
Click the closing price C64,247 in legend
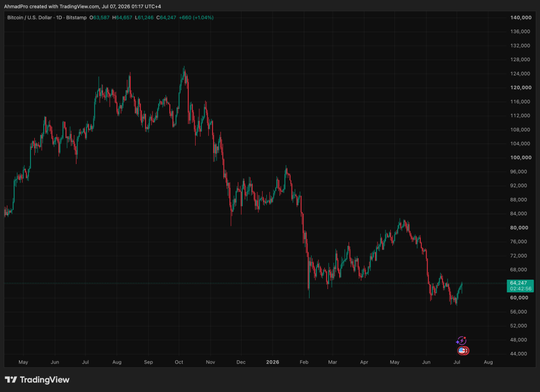pos(166,17)
